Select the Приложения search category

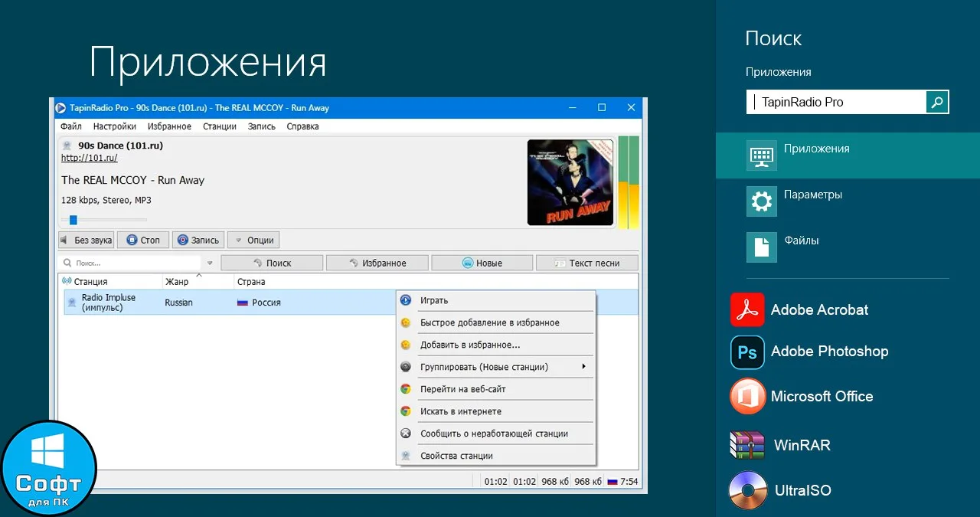[848, 155]
